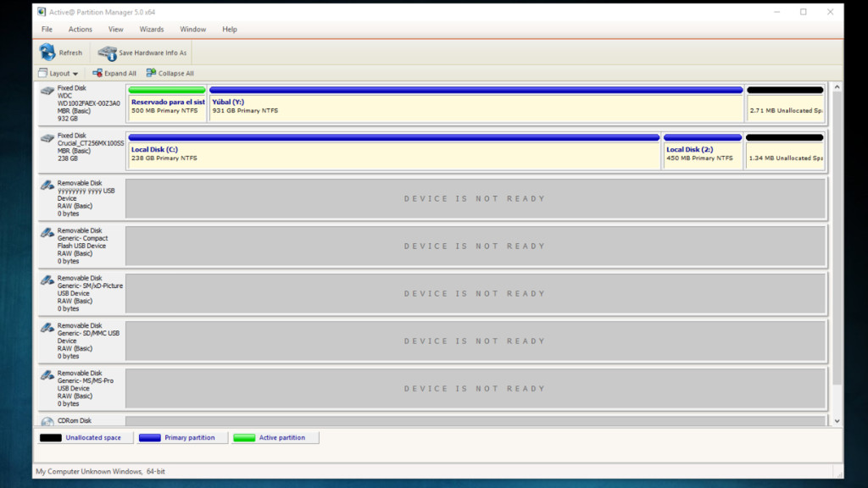Click the Layout panel icon
Screen dimensions: 868x488
[42, 73]
